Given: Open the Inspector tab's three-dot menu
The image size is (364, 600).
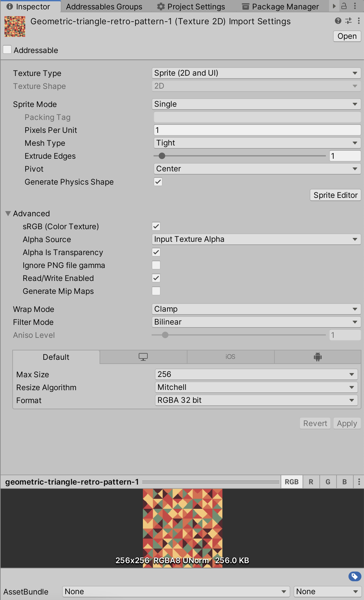Looking at the screenshot, I should [x=355, y=6].
